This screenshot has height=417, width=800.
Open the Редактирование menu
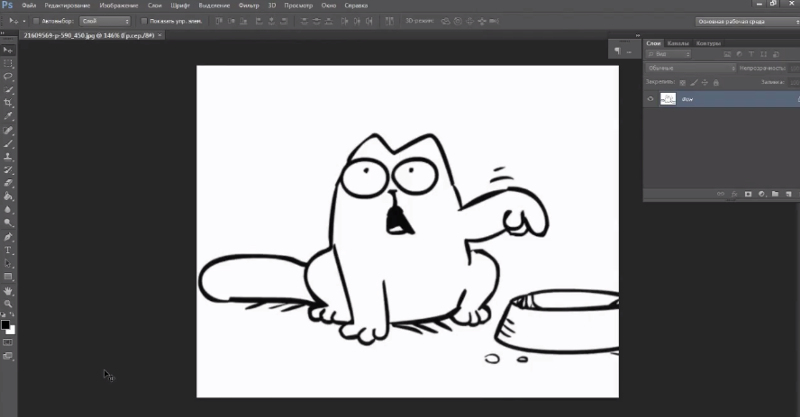67,6
